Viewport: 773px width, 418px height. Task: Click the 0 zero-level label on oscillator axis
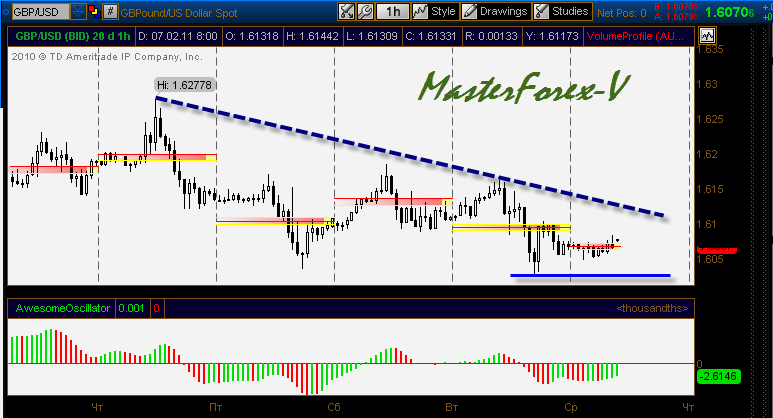[x=700, y=364]
